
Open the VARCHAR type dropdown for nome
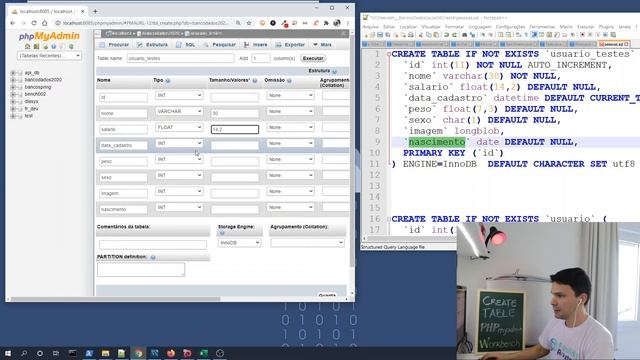(179, 111)
